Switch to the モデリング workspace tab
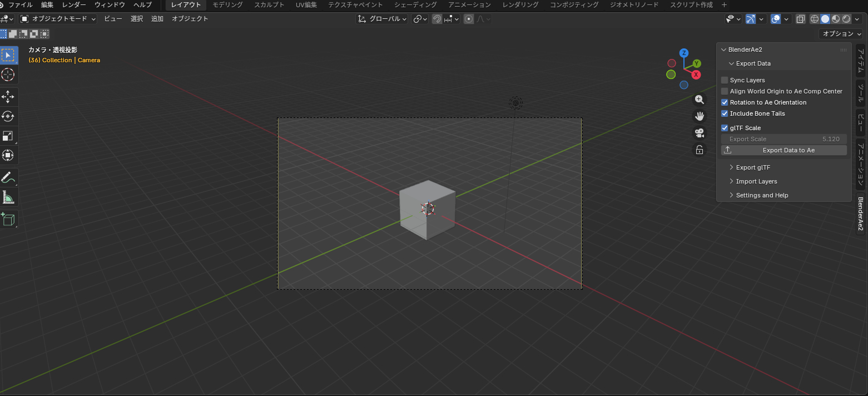The height and width of the screenshot is (396, 868). [x=227, y=4]
